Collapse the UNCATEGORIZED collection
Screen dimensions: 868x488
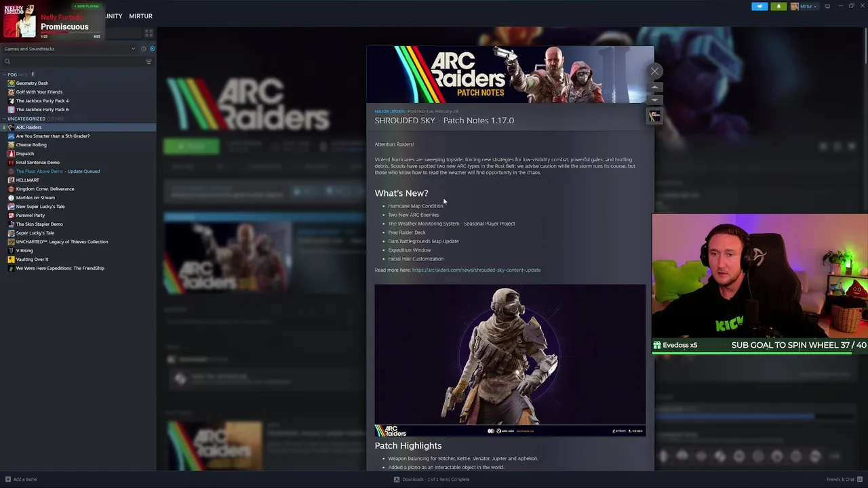tap(4, 119)
